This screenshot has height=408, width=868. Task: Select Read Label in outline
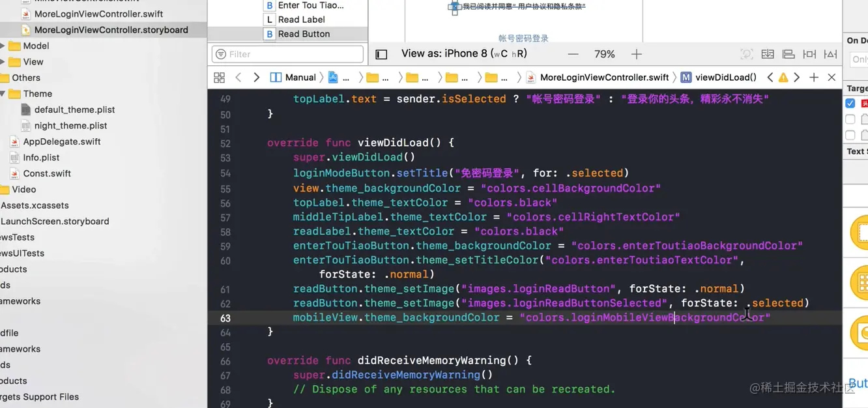tap(295, 20)
